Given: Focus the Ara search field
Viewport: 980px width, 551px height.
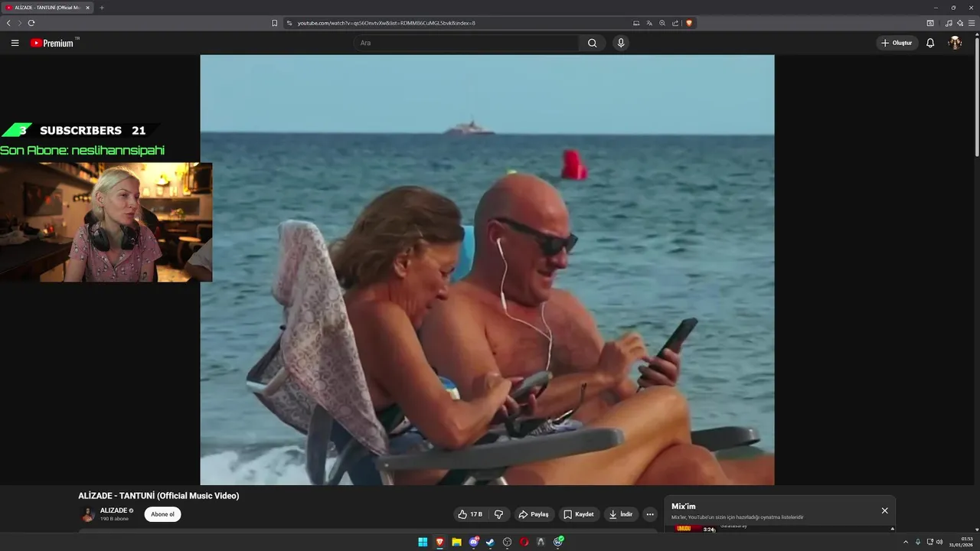Looking at the screenshot, I should click(x=467, y=43).
